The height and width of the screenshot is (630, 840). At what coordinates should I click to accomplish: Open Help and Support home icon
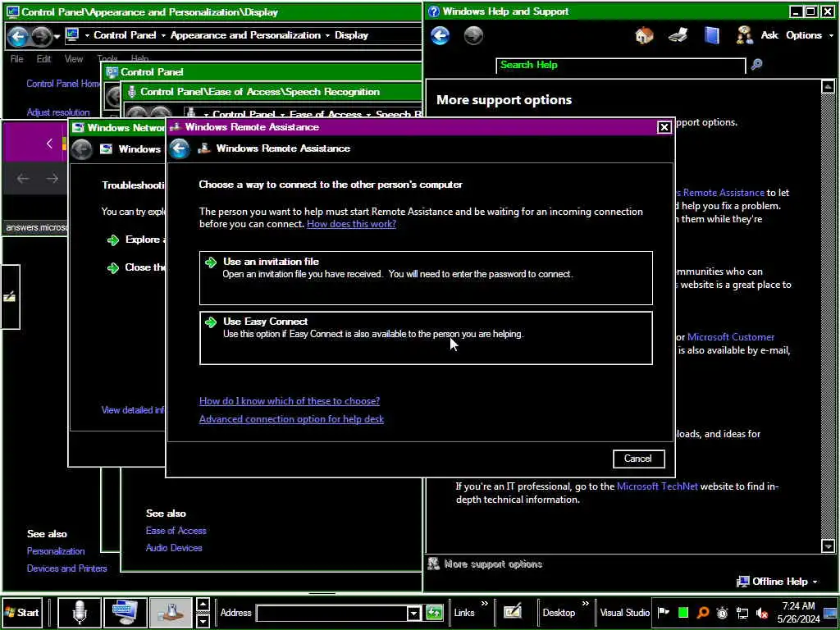644,35
